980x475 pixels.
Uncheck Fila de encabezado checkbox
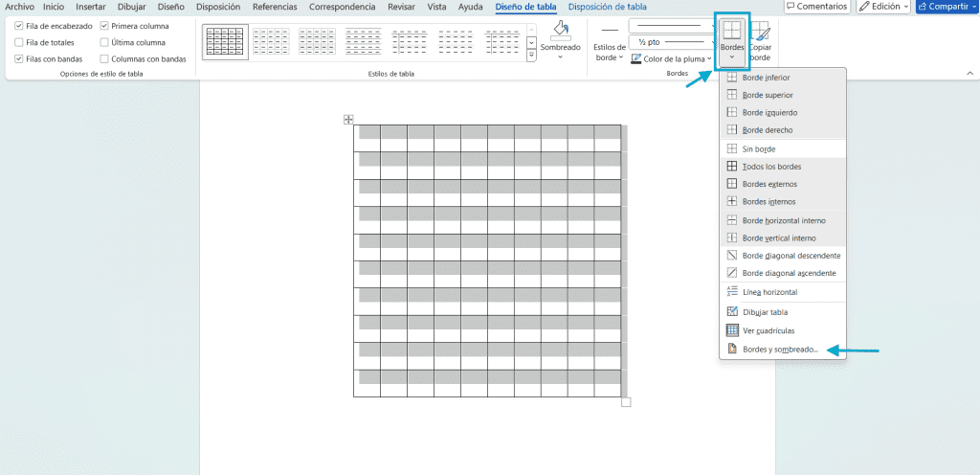19,26
